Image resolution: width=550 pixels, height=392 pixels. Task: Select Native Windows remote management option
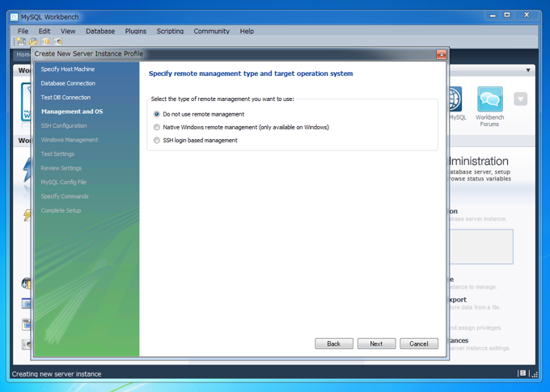pos(157,127)
